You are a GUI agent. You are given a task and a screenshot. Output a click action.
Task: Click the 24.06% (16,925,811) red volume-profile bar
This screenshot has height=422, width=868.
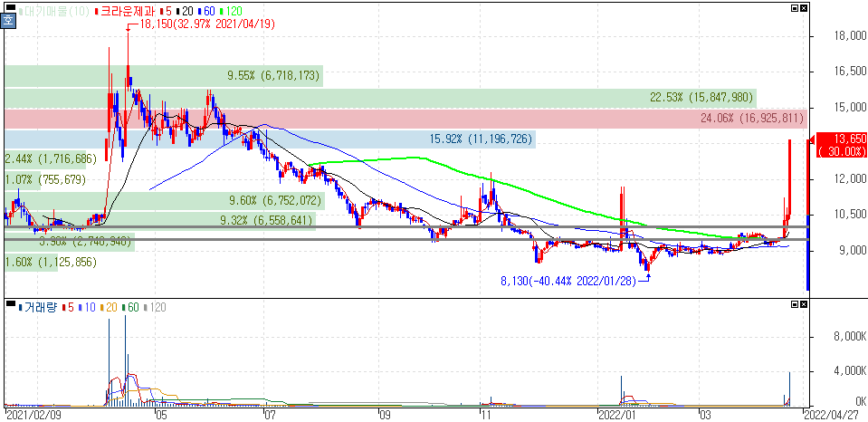405,119
